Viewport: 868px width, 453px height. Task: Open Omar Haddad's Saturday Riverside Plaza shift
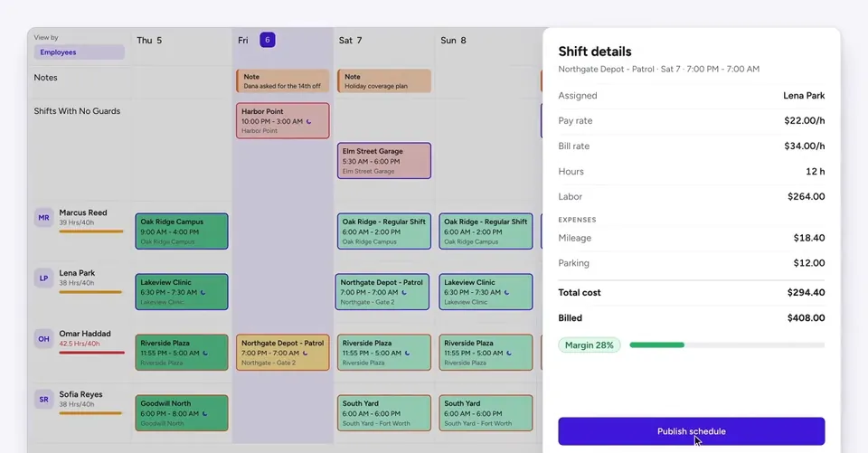(x=384, y=353)
